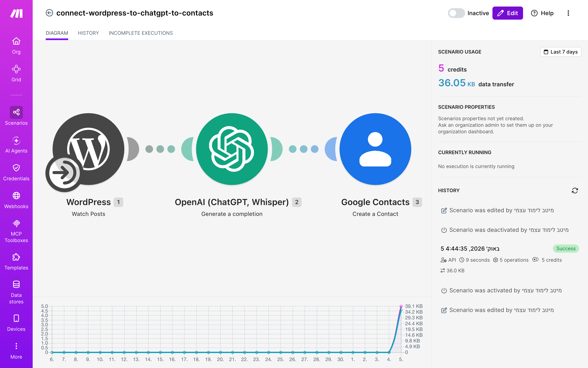The height and width of the screenshot is (368, 588).
Task: Select the OpenAI Generate a completion module
Action: (x=232, y=149)
